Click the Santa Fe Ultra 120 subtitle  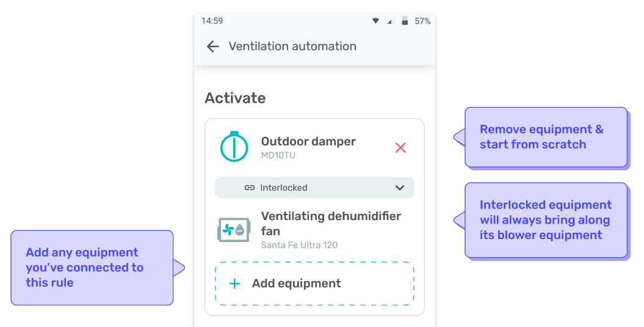pyautogui.click(x=299, y=245)
